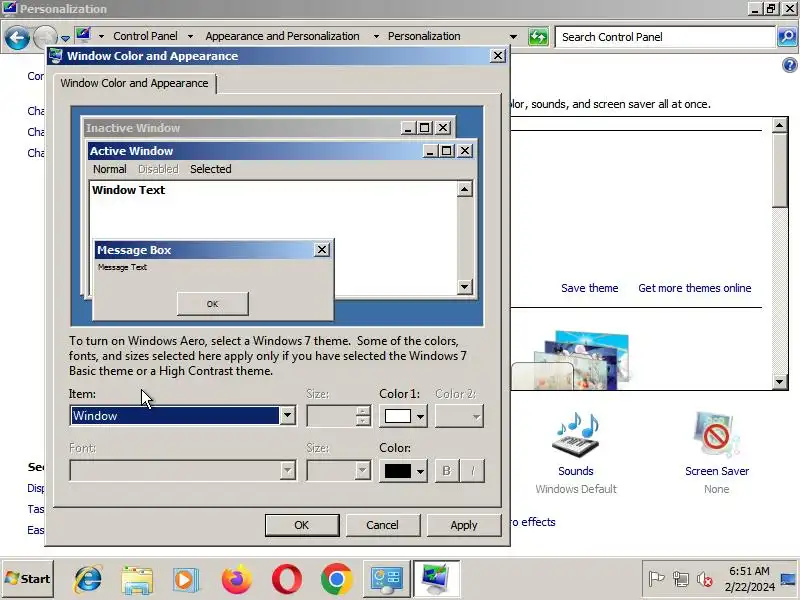Switch to Control Panel taskbar window
Image resolution: width=800 pixels, height=600 pixels.
386,579
